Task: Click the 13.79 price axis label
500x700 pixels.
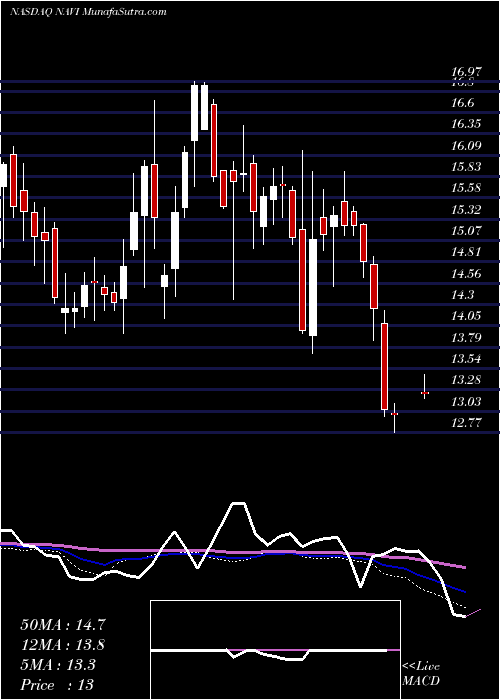Action: [466, 337]
